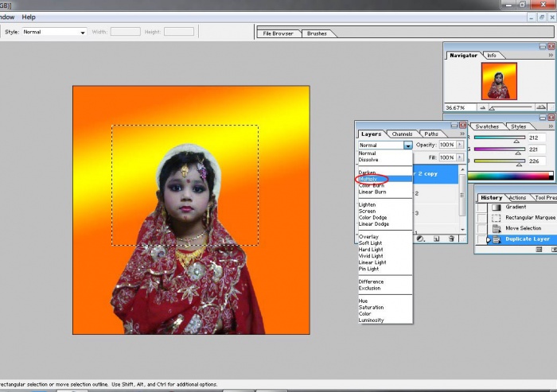
Task: Click the delete layer trash icon
Action: tap(451, 238)
